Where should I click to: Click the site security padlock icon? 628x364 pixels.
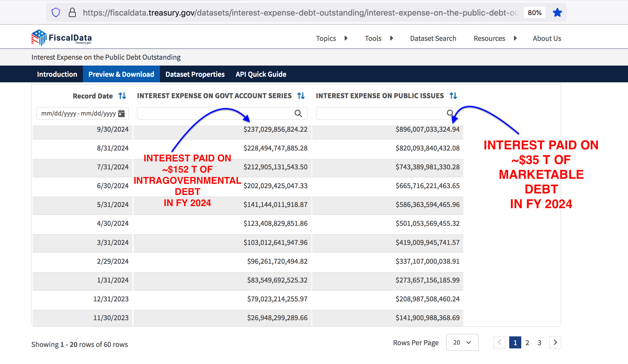72,13
